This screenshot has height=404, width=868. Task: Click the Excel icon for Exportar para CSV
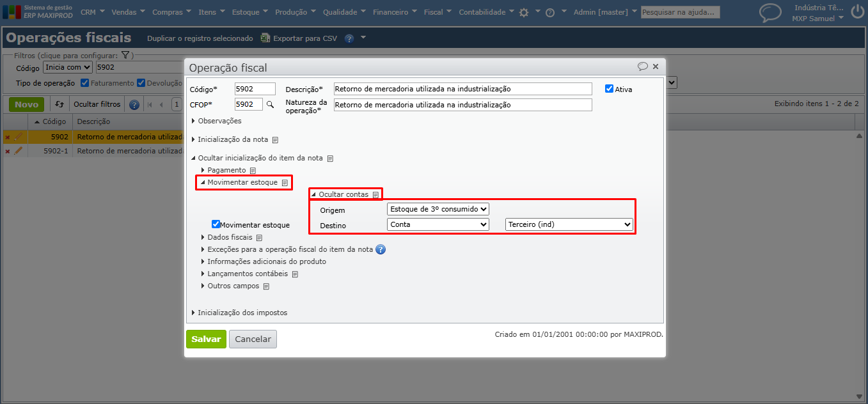tap(265, 38)
